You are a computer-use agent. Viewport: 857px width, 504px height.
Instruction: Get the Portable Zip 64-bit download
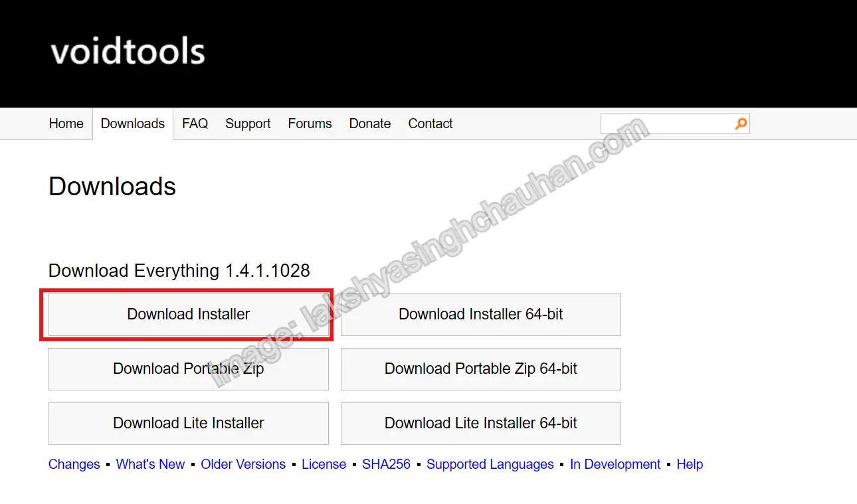[481, 369]
